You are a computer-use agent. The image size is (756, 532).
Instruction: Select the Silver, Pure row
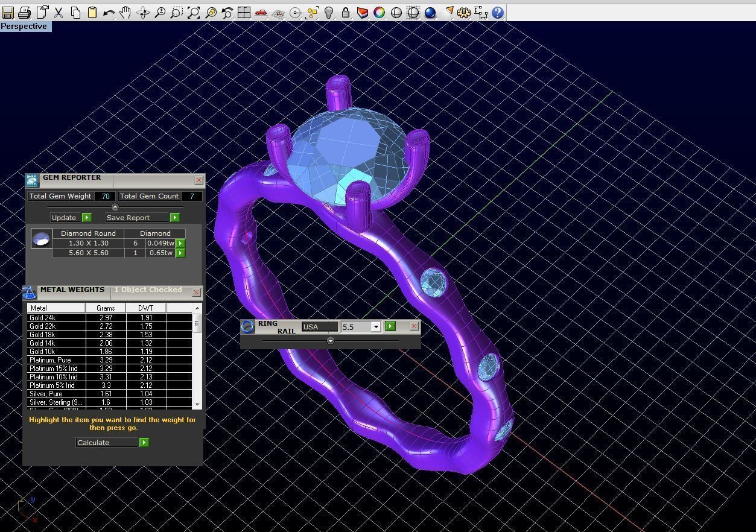(x=109, y=394)
